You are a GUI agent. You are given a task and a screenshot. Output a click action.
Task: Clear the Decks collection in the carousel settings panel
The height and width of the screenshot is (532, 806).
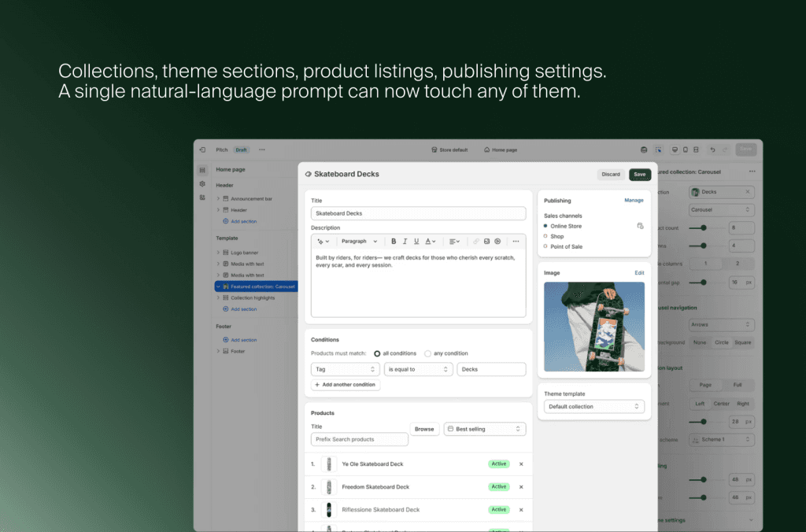coord(748,192)
